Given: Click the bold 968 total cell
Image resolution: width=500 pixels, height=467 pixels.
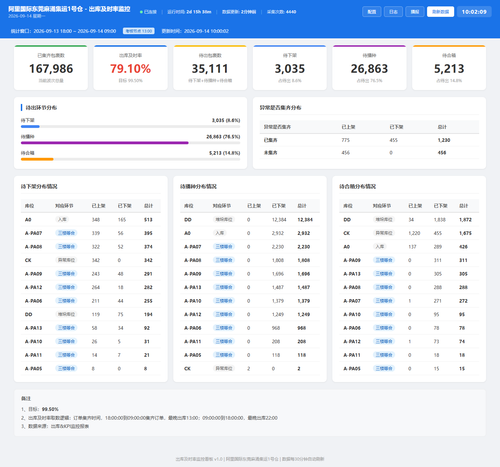Looking at the screenshot, I should (x=301, y=328).
